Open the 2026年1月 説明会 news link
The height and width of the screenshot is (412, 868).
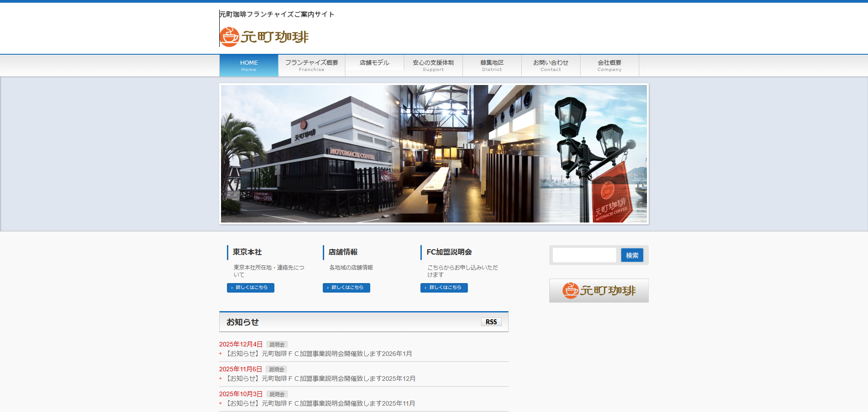click(319, 354)
